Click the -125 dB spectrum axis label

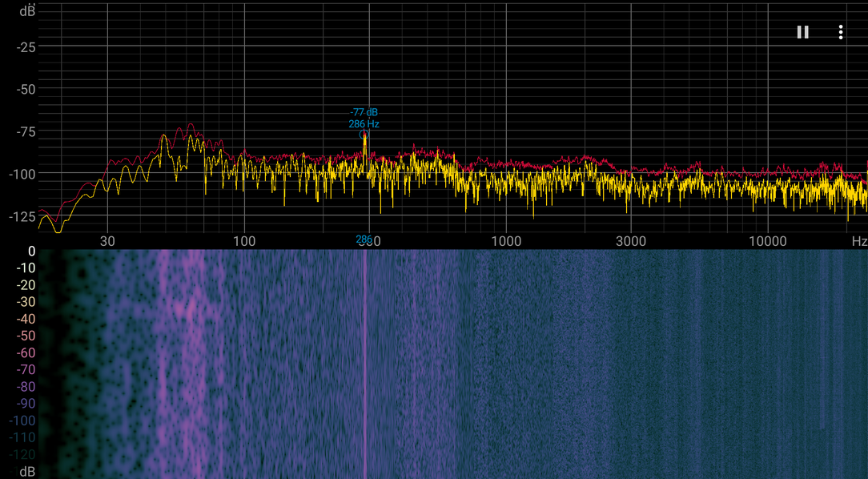[22, 216]
